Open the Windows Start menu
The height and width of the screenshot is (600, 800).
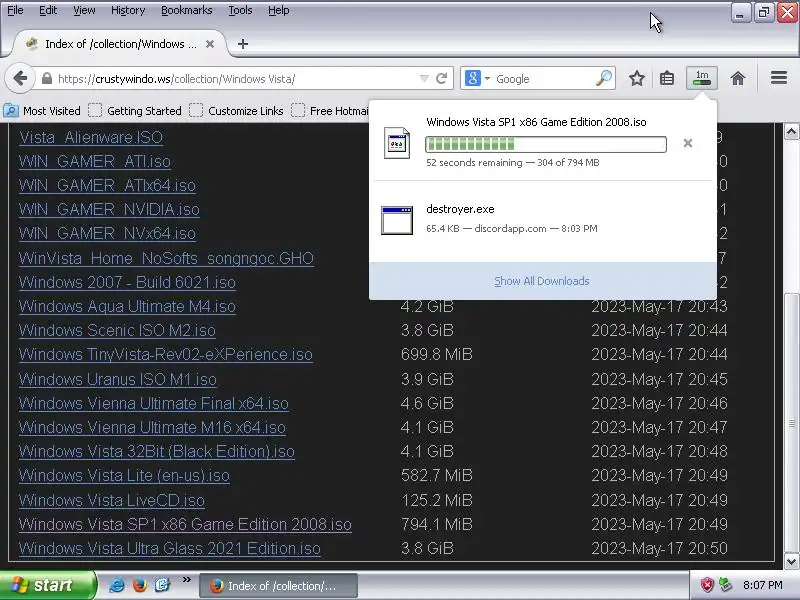point(48,585)
